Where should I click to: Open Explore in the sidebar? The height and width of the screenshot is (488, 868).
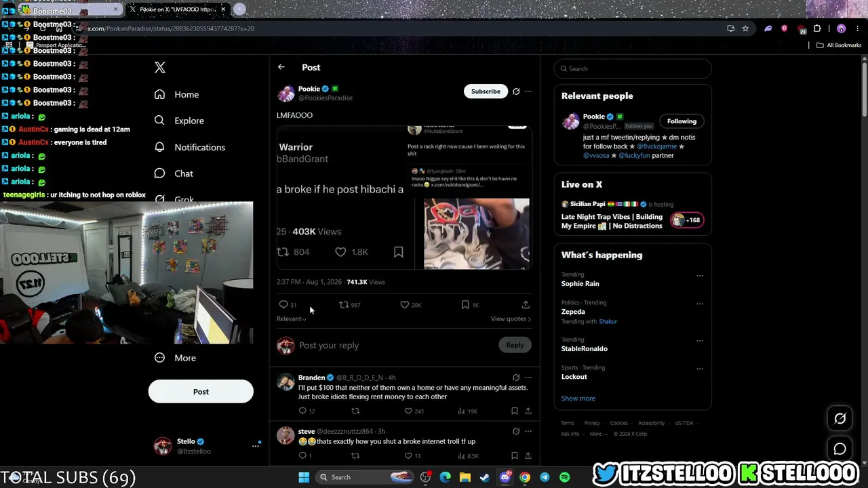coord(179,121)
